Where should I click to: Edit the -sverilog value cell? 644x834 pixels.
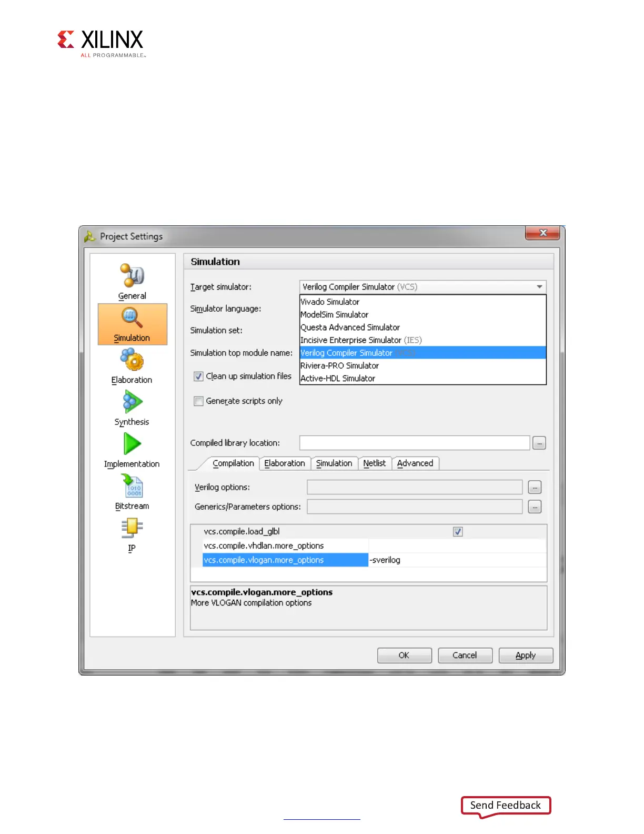coord(457,560)
